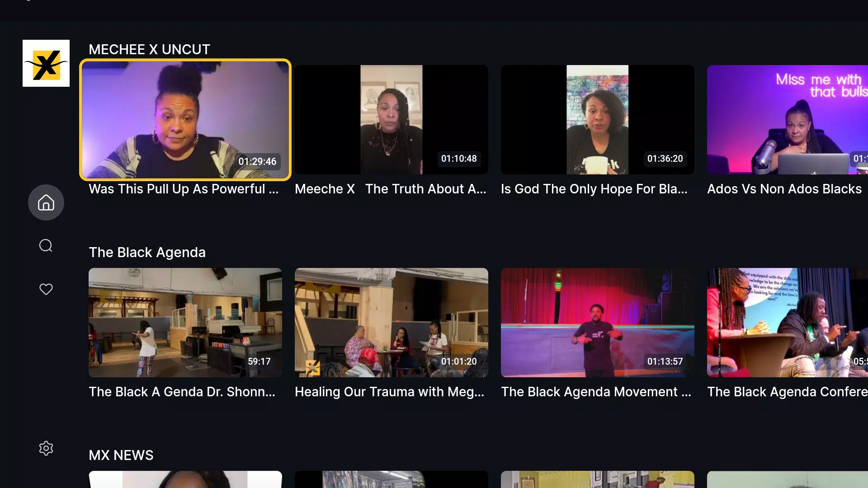Open the Settings gear icon
This screenshot has height=488, width=868.
(x=46, y=448)
